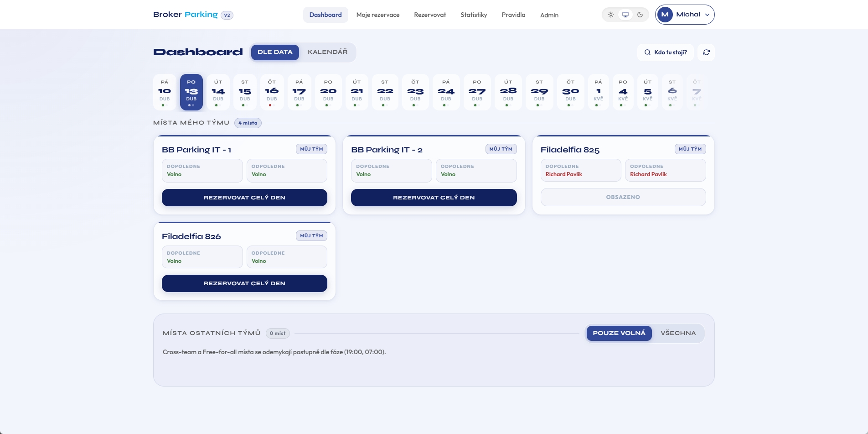The image size is (868, 434).
Task: Switch to light theme sun icon
Action: click(611, 15)
